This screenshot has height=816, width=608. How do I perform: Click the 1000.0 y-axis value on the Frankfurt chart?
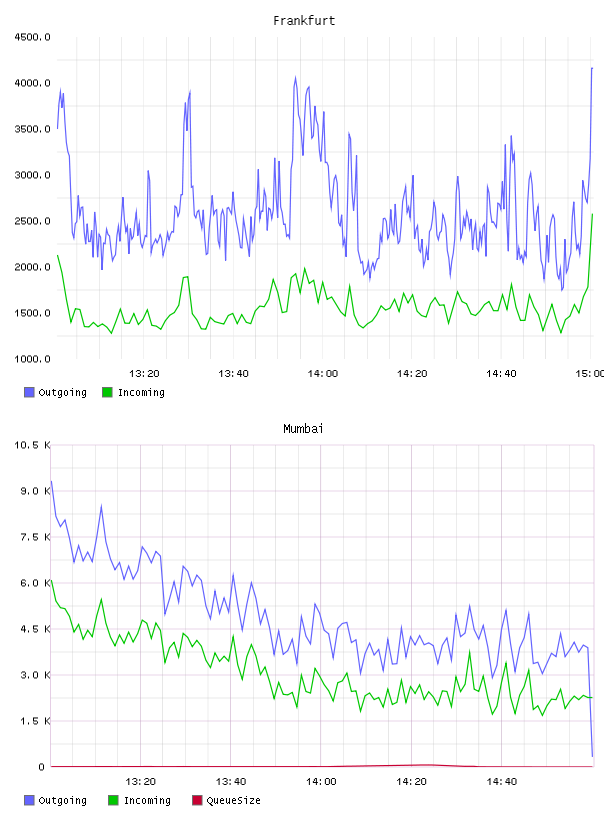32,359
